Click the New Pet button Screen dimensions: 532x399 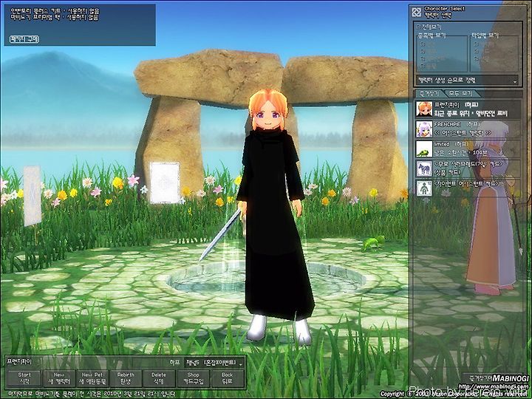92,378
